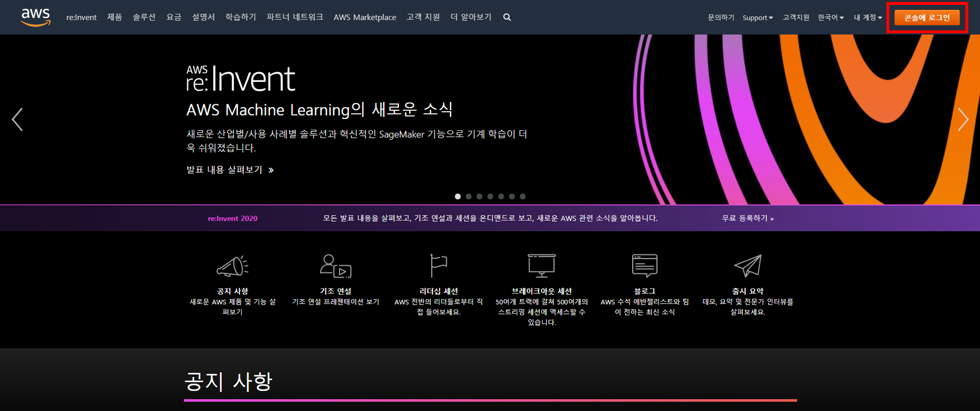Advance to next carousel slide arrow
Image resolution: width=980 pixels, height=411 pixels.
963,120
